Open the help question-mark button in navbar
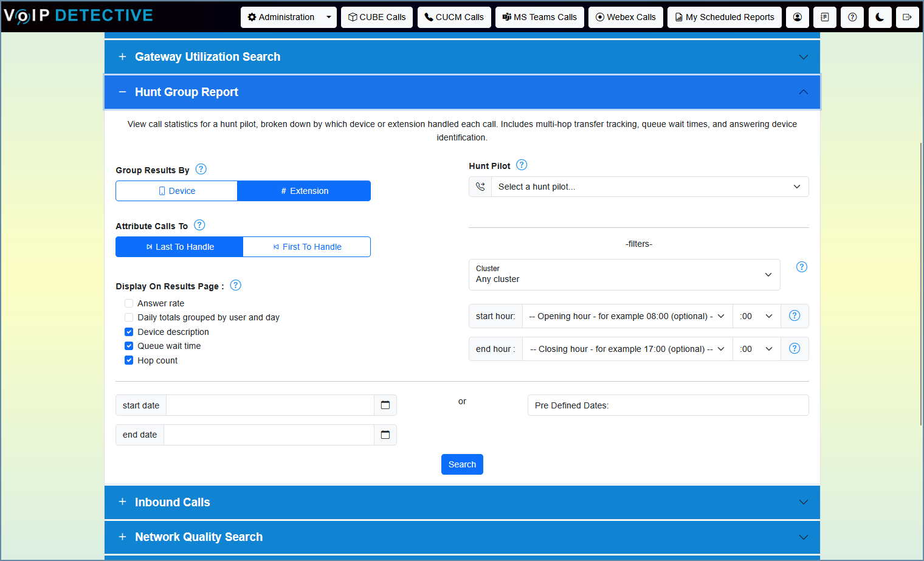The width and height of the screenshot is (924, 561). (852, 17)
